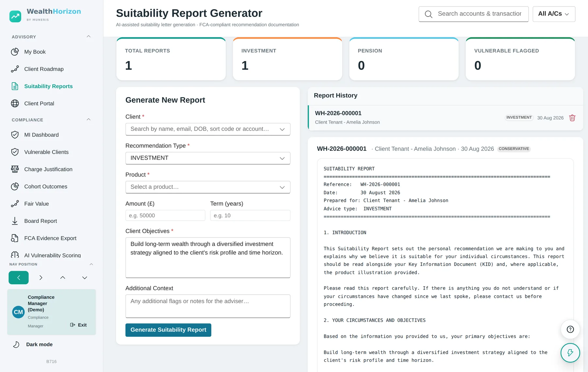Open the lightning bolt quick actions button

(x=570, y=353)
